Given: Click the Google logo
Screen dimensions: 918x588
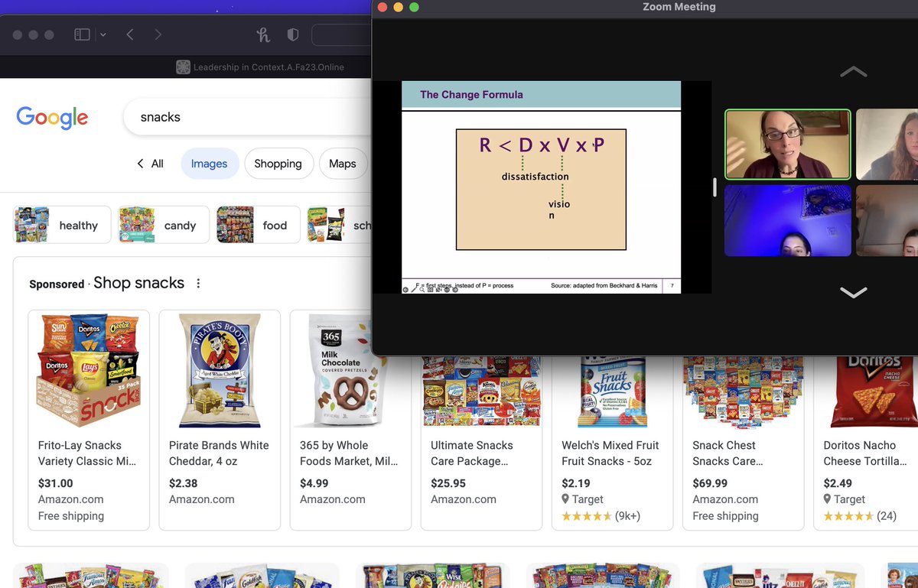Looking at the screenshot, I should pyautogui.click(x=52, y=118).
